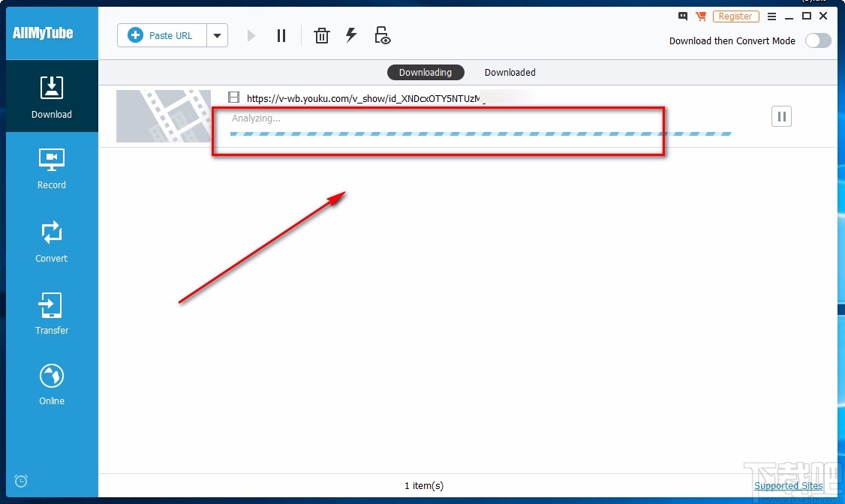Switch to the Downloaded tab
The width and height of the screenshot is (845, 504).
(510, 72)
